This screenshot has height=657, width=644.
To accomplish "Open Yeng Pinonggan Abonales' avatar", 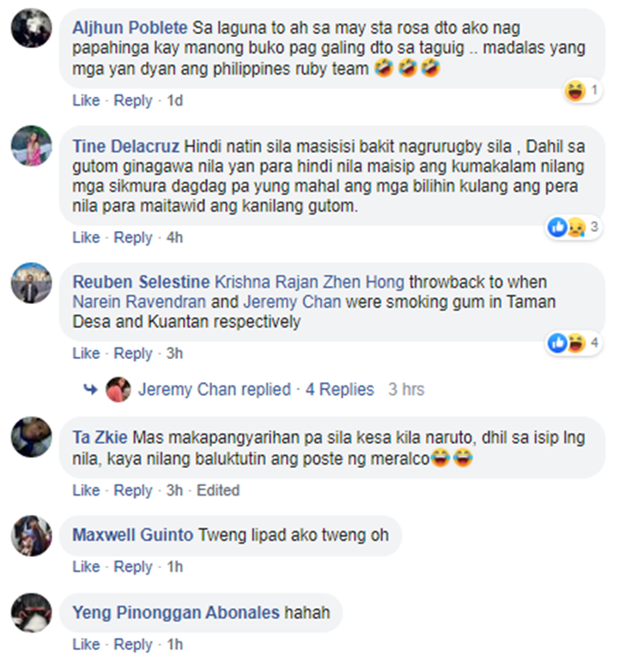I will click(32, 612).
